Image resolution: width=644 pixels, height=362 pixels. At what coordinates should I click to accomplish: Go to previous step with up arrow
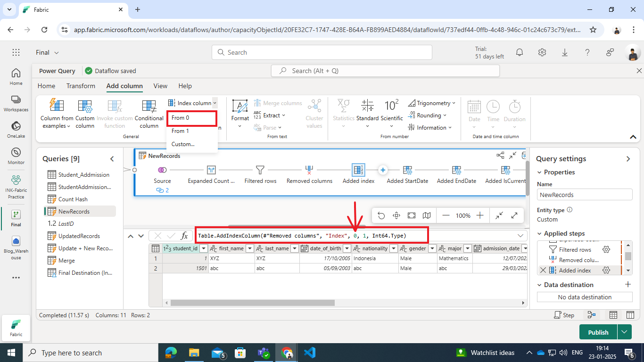point(131,236)
